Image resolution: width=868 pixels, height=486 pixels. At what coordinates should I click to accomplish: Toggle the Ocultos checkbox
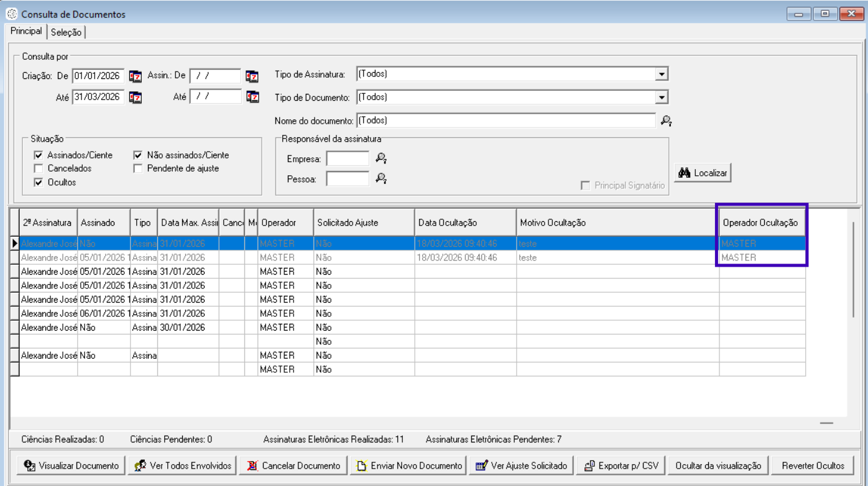(x=39, y=183)
